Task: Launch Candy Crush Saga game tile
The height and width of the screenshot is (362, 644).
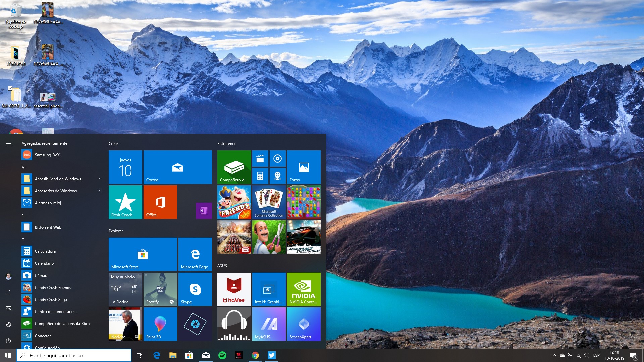Action: pos(304,202)
